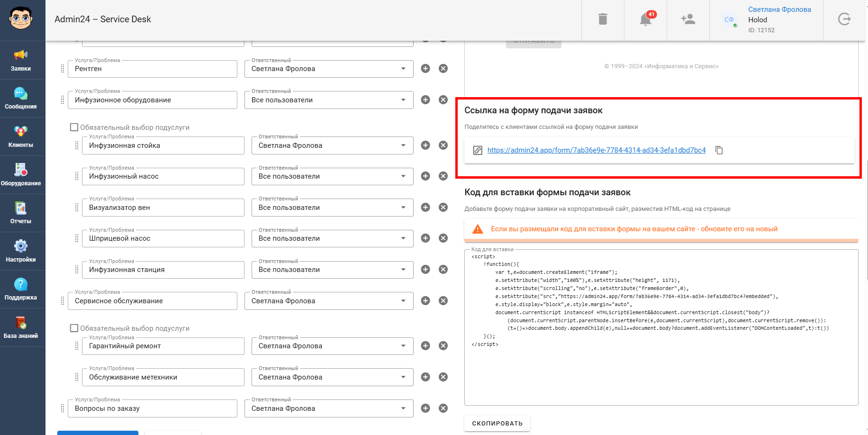Delete the Сервисное обслуживание row
The width and height of the screenshot is (868, 435).
[443, 301]
